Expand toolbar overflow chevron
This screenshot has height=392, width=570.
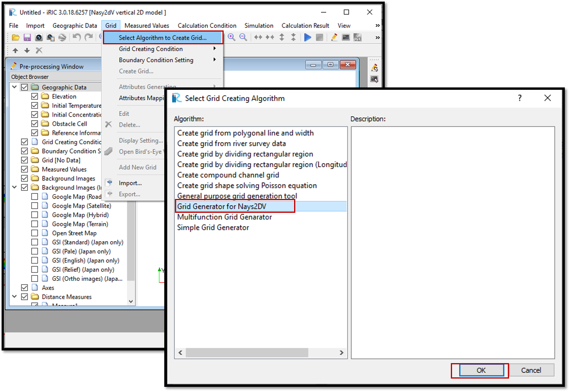coord(377,38)
